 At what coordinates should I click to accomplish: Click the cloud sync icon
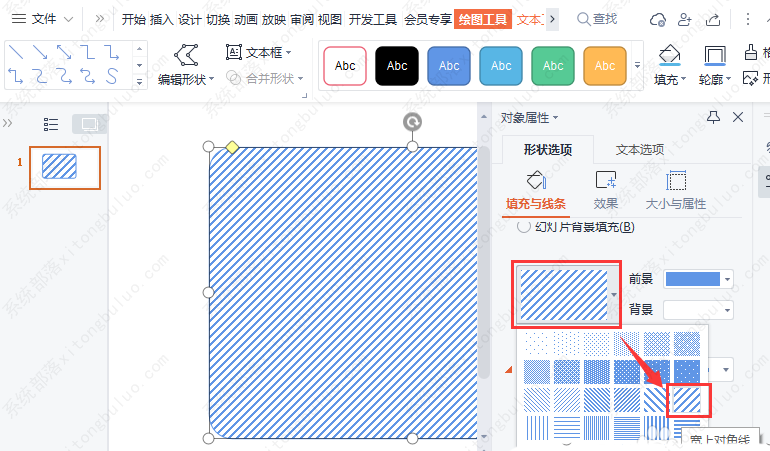click(657, 19)
